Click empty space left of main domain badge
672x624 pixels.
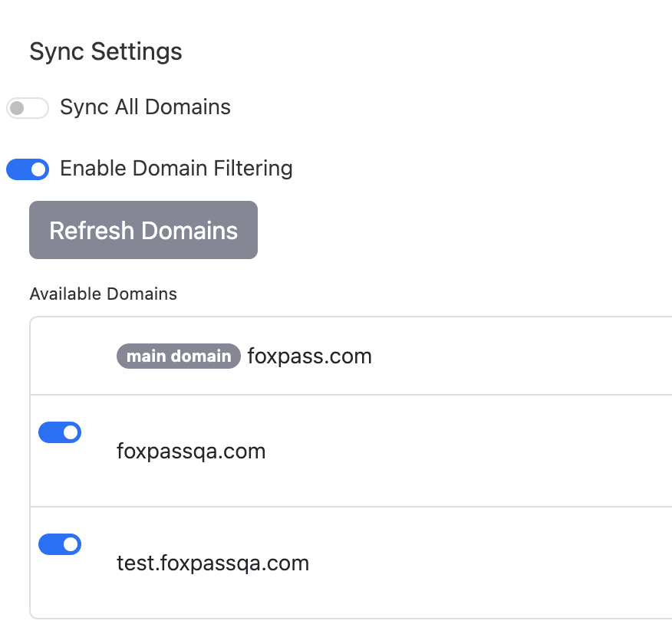pyautogui.click(x=73, y=356)
